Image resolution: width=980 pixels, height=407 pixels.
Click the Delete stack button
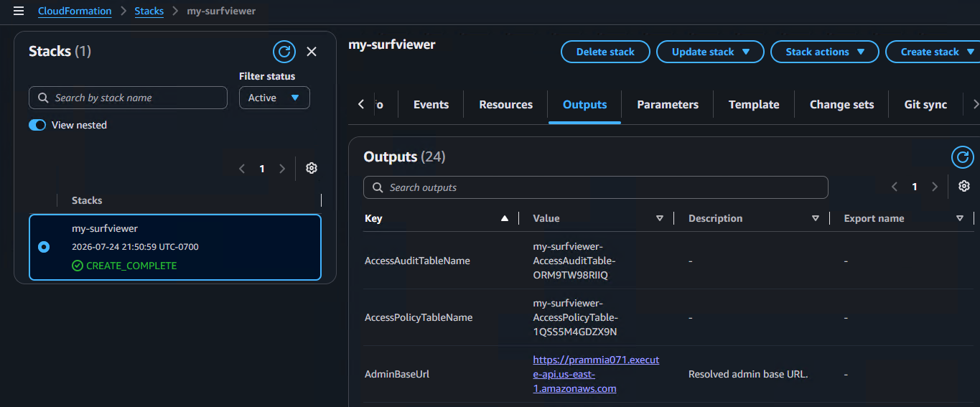point(606,52)
